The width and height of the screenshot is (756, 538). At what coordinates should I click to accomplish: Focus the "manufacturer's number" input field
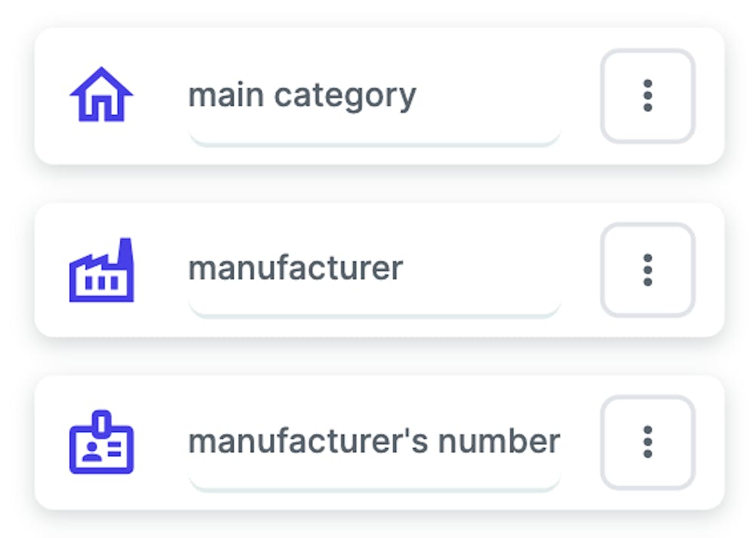click(373, 441)
